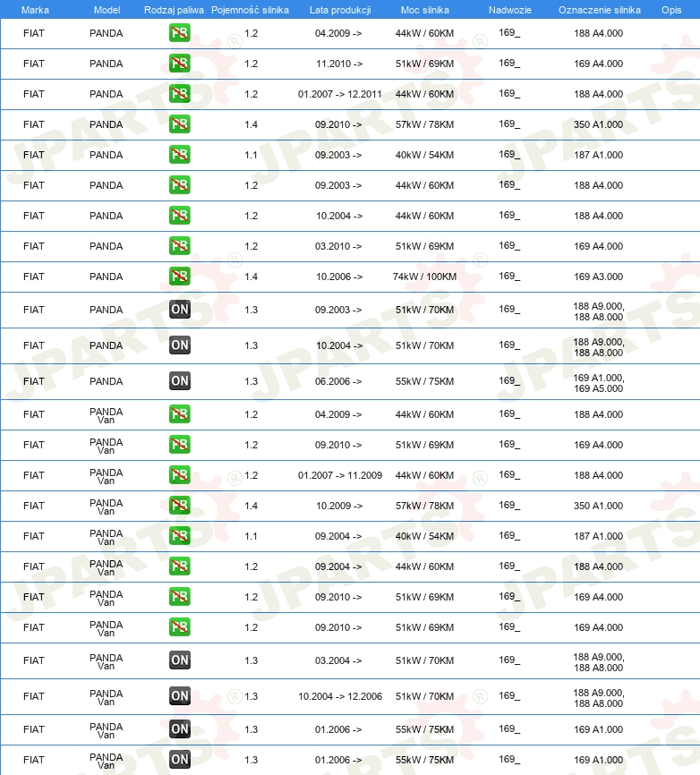Screen dimensions: 700x775
Task: Click the ON diesel icon for PANDA 1.3 09.2003
Action: pos(179,310)
